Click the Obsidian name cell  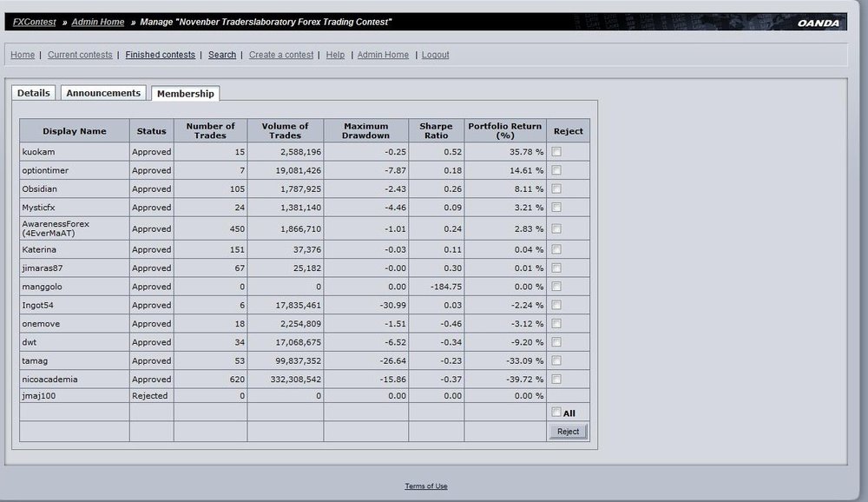(x=74, y=189)
